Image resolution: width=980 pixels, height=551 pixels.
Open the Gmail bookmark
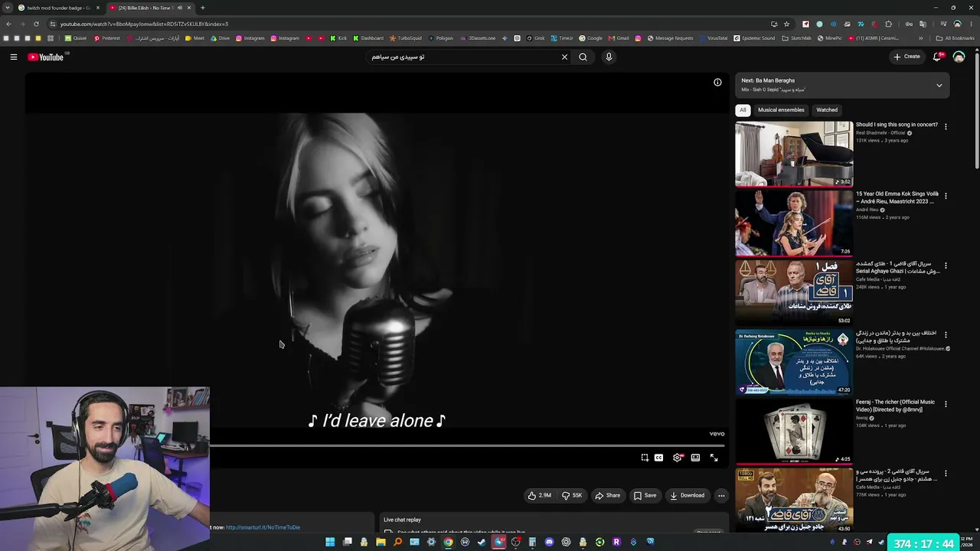point(619,38)
